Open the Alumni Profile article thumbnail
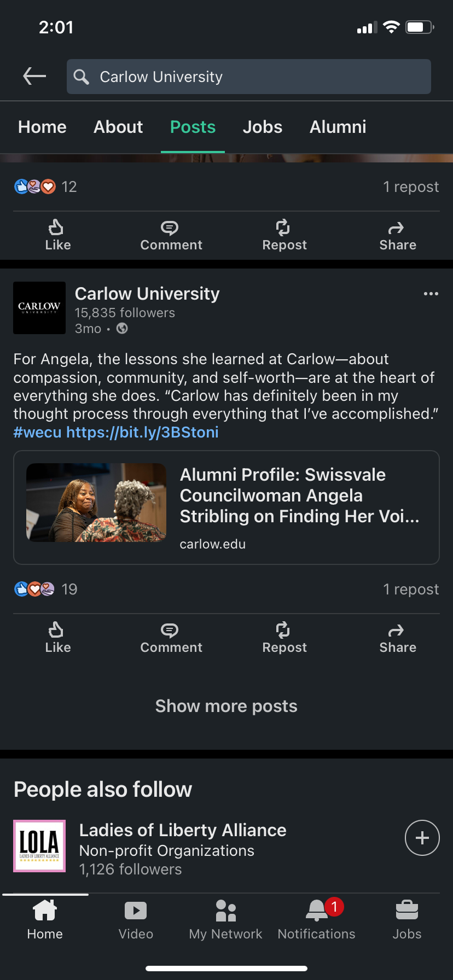This screenshot has width=453, height=980. click(96, 503)
